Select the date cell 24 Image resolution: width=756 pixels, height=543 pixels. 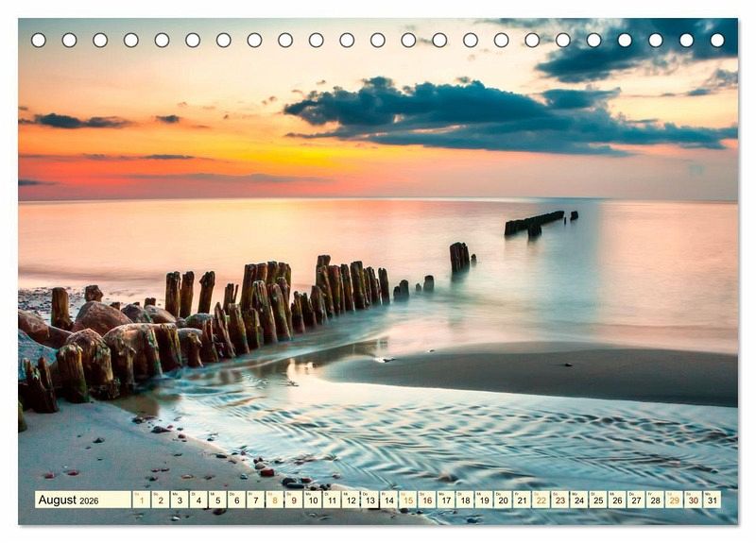(x=579, y=500)
